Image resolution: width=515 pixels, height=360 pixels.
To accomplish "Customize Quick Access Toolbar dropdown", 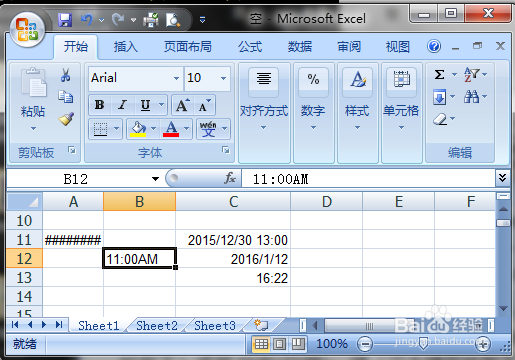I will point(202,20).
